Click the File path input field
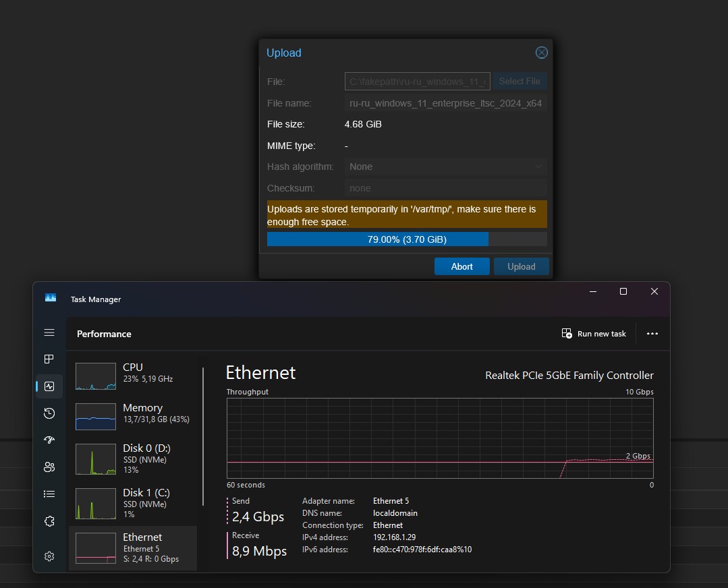 pyautogui.click(x=418, y=81)
